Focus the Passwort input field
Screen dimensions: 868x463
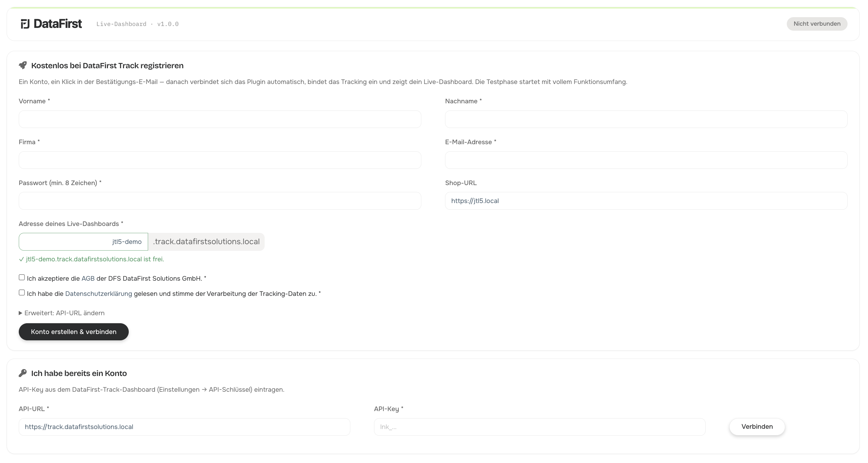(x=220, y=201)
